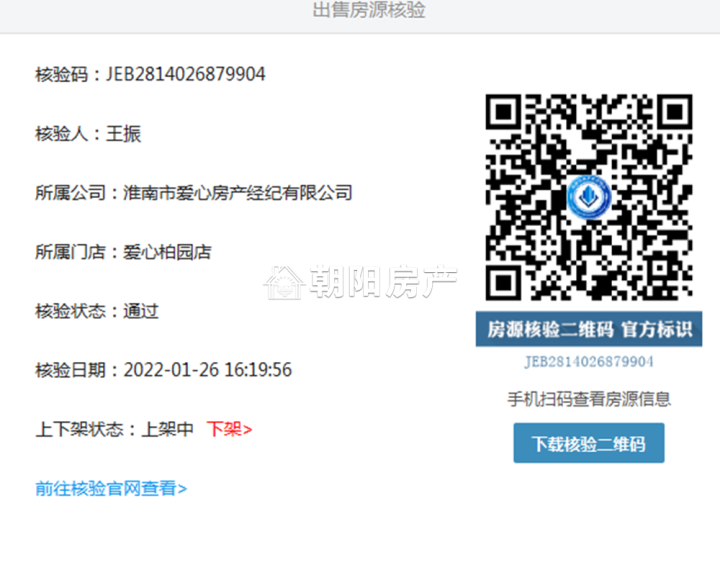Click the 房源核验二维码 官方标识 banner
This screenshot has height=565, width=720.
tap(588, 329)
